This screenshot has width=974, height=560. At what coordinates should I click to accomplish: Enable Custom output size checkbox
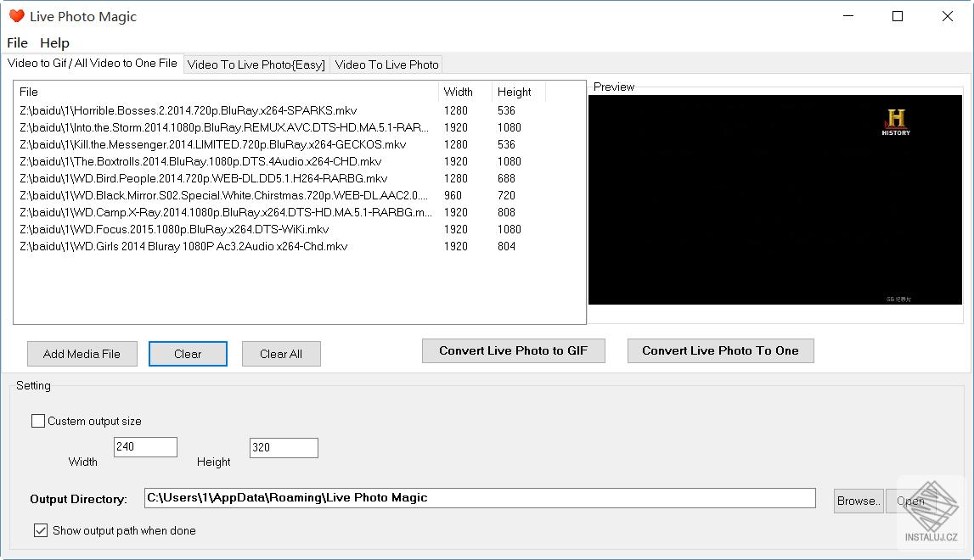tap(38, 421)
